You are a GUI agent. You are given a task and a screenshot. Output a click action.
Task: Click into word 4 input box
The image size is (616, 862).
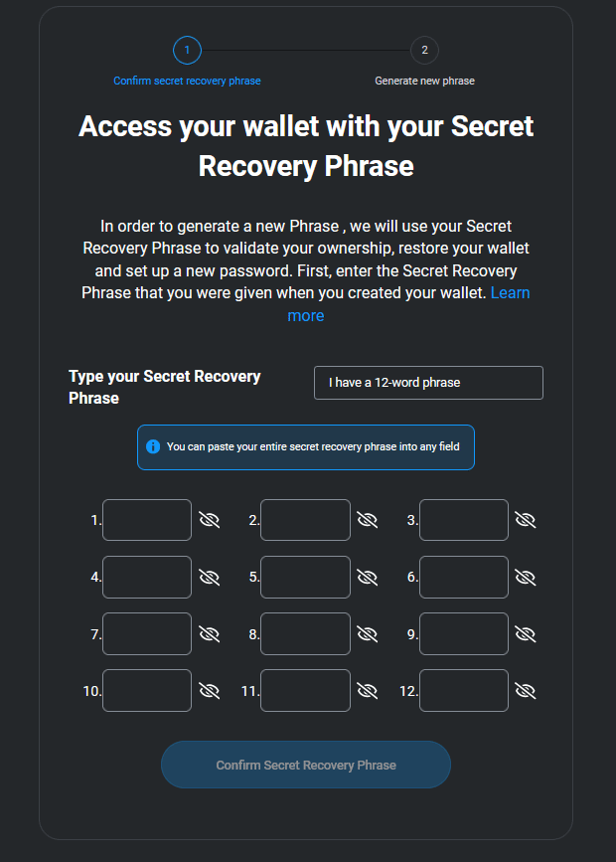[x=147, y=577]
